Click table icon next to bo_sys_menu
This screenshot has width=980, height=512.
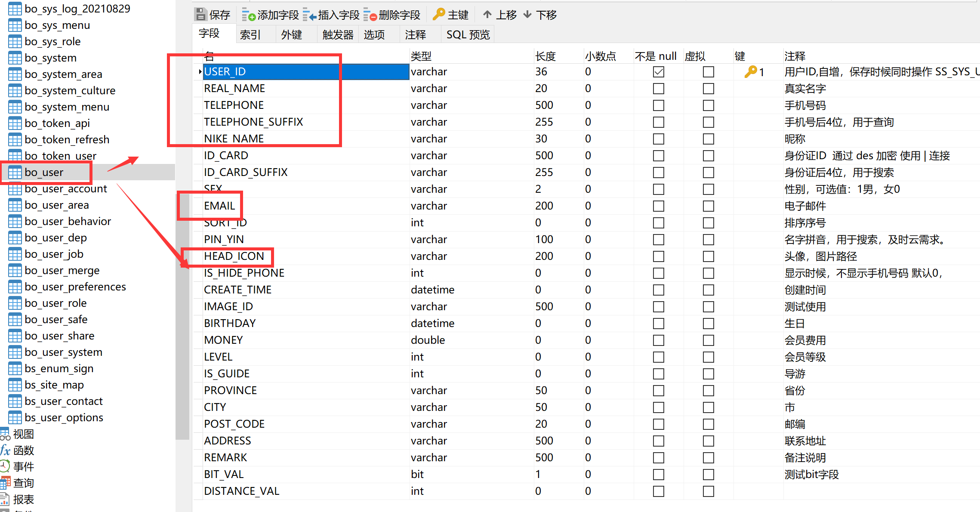15,25
